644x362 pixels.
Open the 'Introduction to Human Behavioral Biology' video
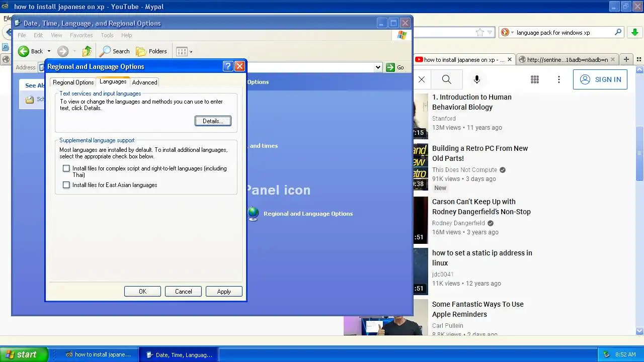click(x=472, y=102)
